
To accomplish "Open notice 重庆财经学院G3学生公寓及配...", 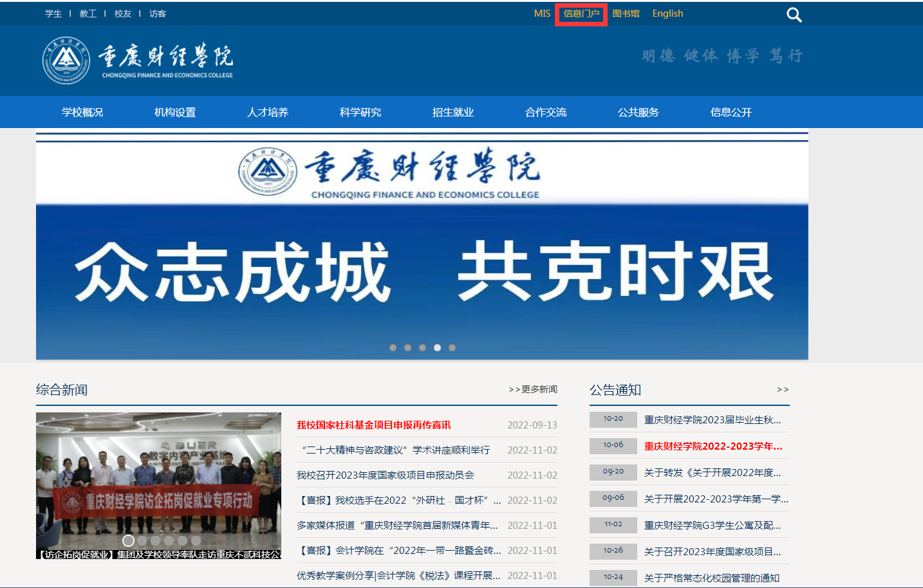I will (713, 525).
